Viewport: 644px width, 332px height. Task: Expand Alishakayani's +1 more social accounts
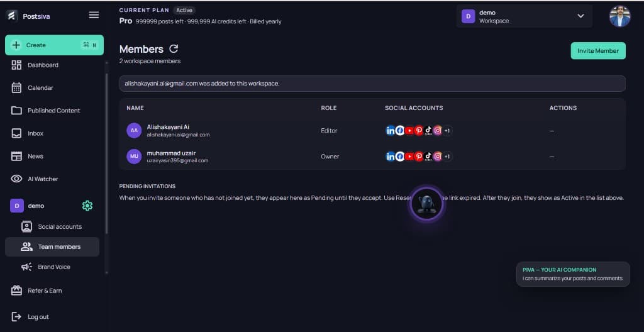coord(447,131)
